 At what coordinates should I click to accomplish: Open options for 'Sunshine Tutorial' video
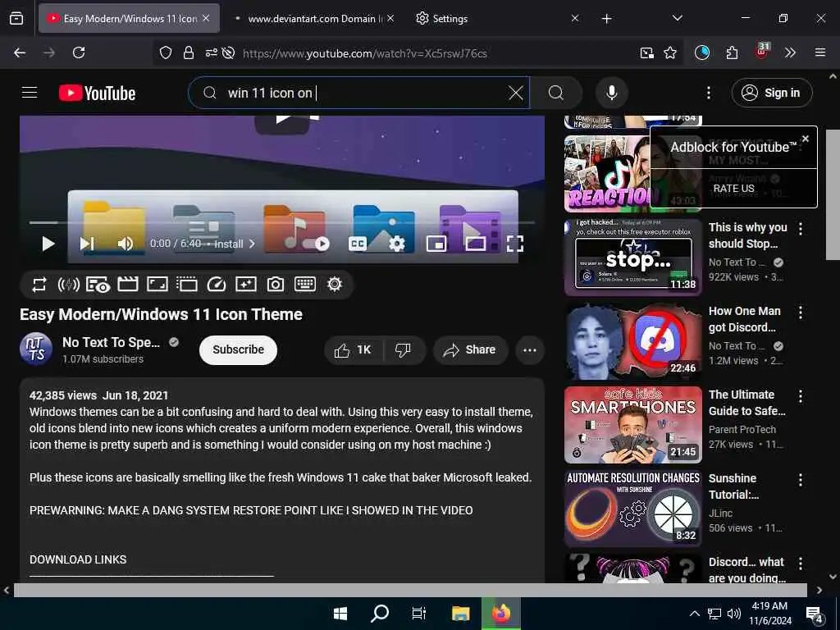pyautogui.click(x=801, y=480)
